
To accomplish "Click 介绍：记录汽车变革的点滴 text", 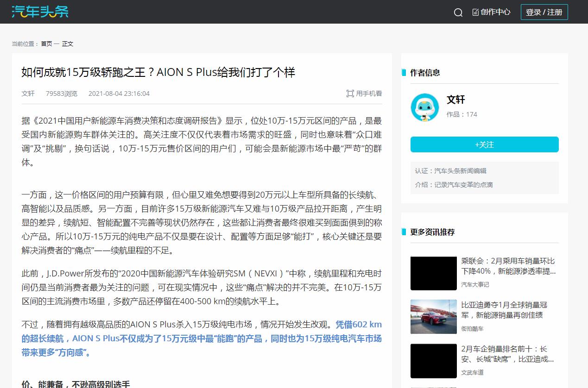I will tap(454, 185).
